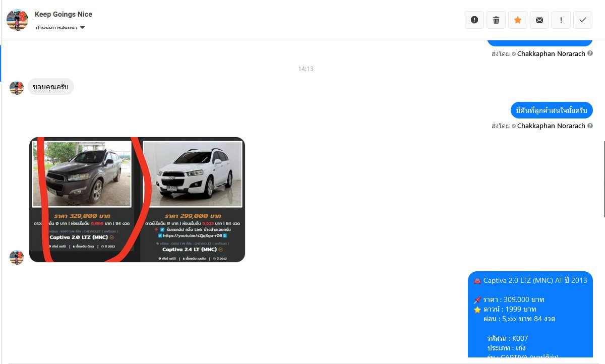Viewport: 605px width, 364px height.
Task: Click the exclamation mark priority icon
Action: (561, 20)
